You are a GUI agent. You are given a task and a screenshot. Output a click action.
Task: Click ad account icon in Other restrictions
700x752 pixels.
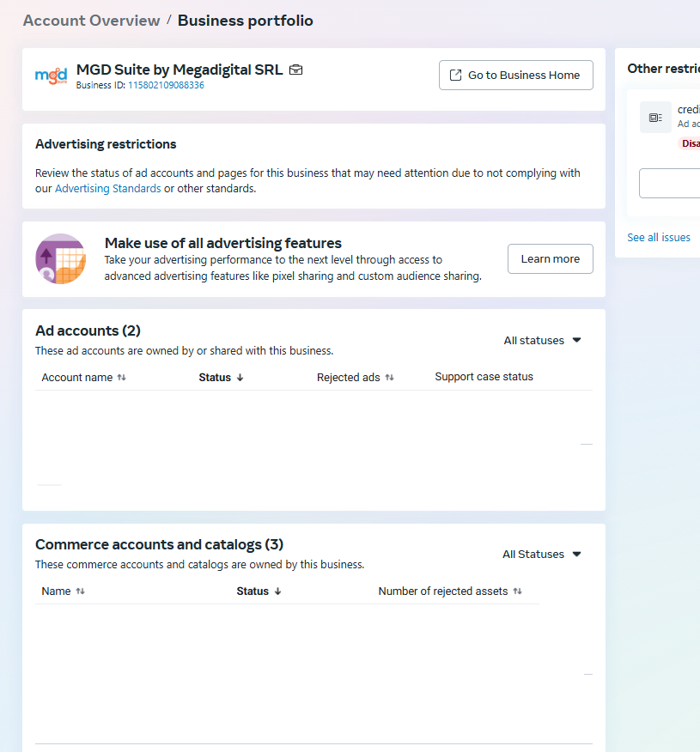pos(655,117)
